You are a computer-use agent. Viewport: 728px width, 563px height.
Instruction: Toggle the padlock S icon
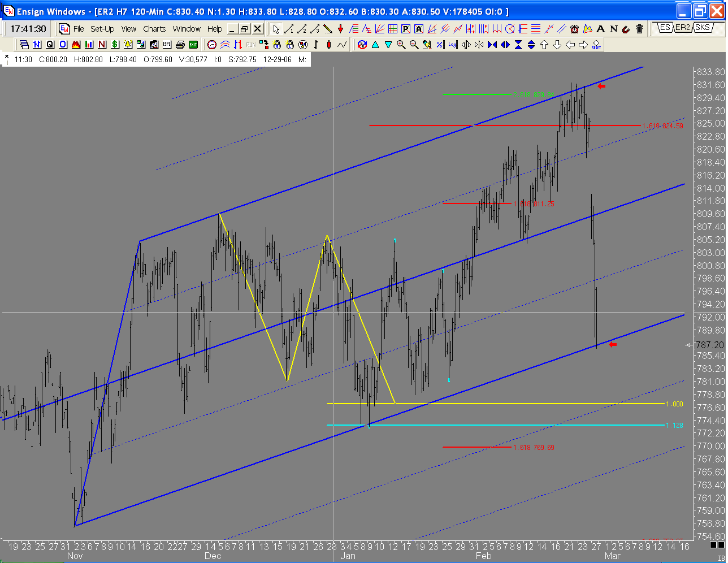(278, 45)
